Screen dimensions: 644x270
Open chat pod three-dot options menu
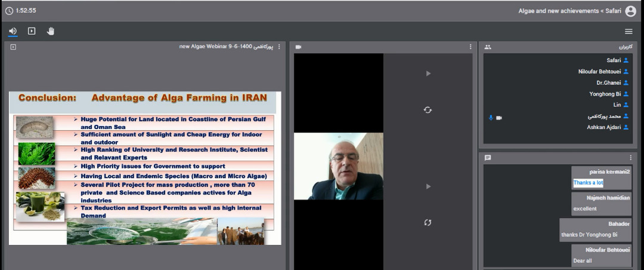[x=630, y=158]
